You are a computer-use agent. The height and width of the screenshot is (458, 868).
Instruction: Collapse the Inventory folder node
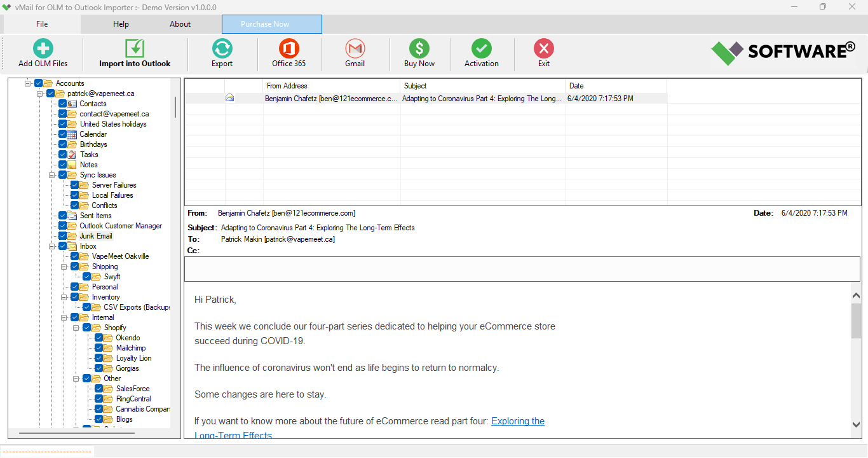point(64,297)
